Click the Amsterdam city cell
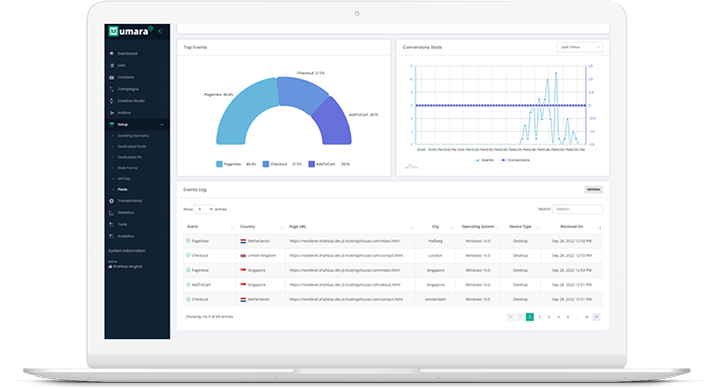The width and height of the screenshot is (720, 389). click(x=435, y=299)
